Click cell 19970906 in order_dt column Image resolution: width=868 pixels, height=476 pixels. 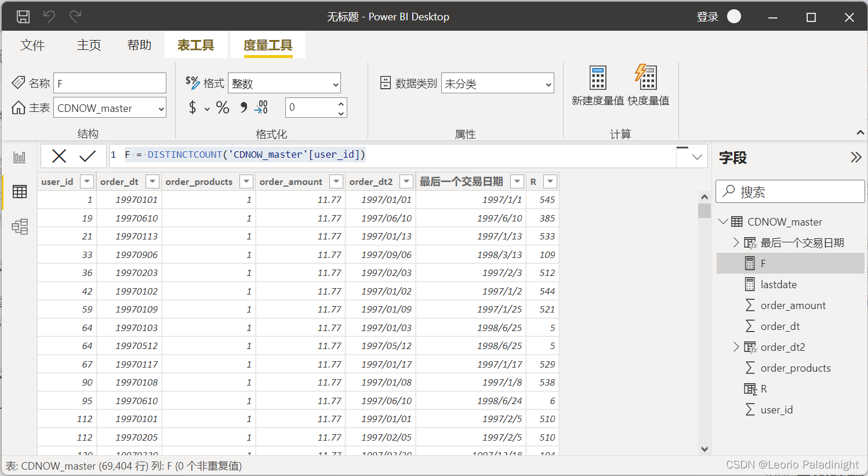tap(129, 255)
